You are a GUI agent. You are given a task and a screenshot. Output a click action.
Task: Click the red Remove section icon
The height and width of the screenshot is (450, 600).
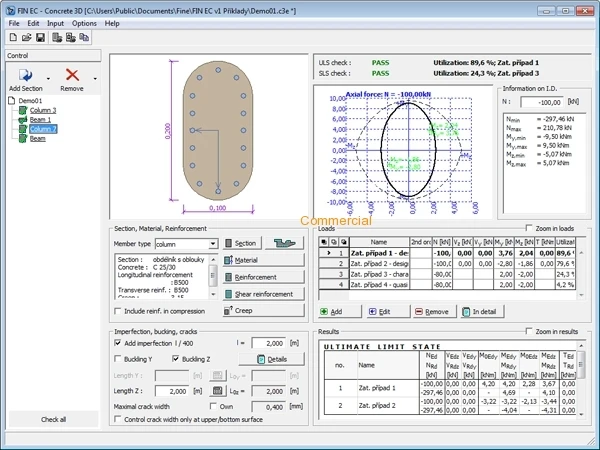tap(72, 75)
